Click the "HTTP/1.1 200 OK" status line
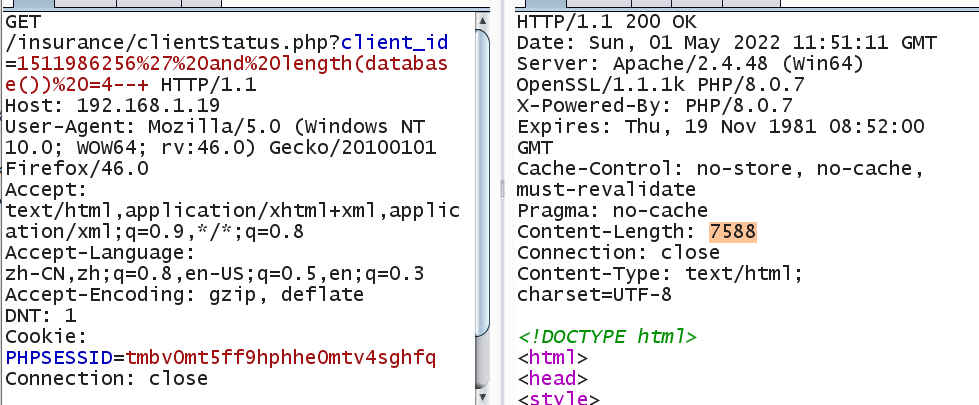Image resolution: width=979 pixels, height=405 pixels. 608,22
